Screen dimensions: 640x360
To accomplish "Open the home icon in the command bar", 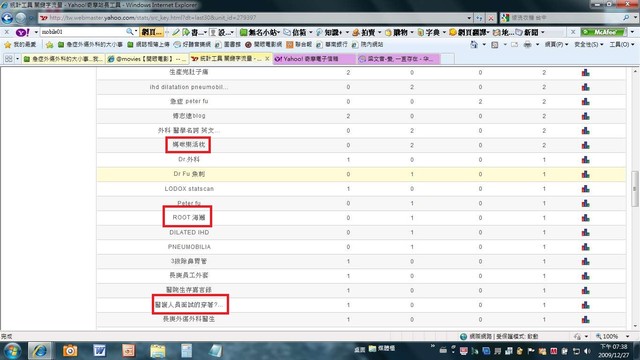I will tap(473, 44).
